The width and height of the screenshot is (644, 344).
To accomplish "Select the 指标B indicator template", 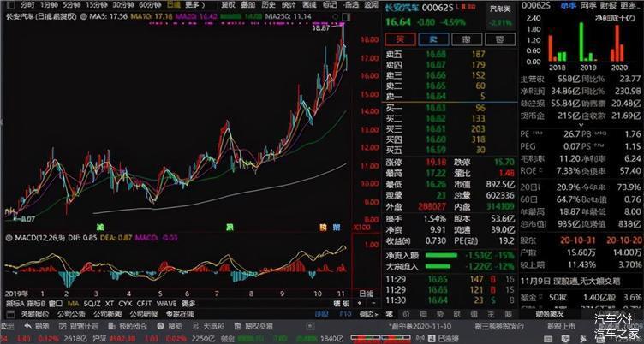I will point(36,304).
